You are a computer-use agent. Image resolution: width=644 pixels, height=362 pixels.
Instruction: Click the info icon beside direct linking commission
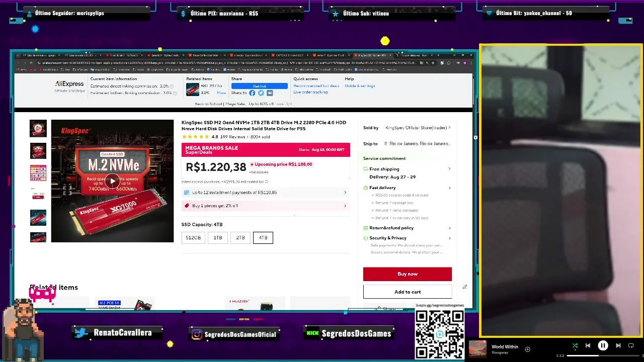172,86
